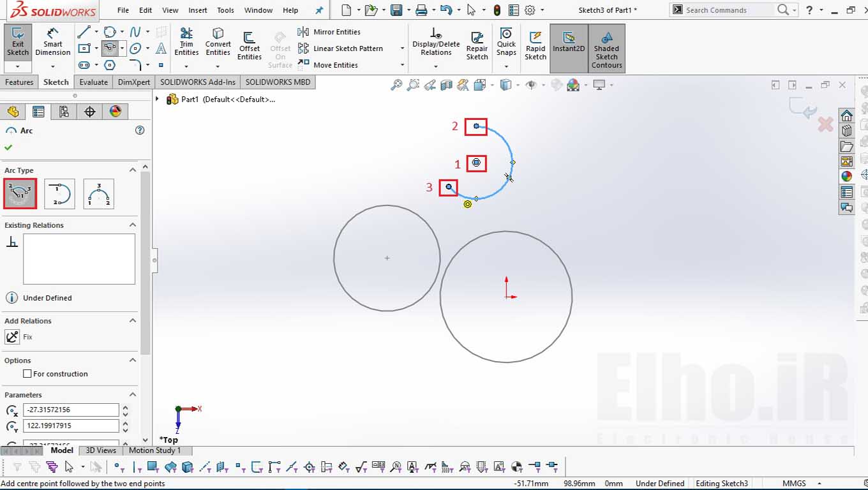
Task: Open the Linear Sketch Pattern dropdown arrow
Action: tap(402, 48)
